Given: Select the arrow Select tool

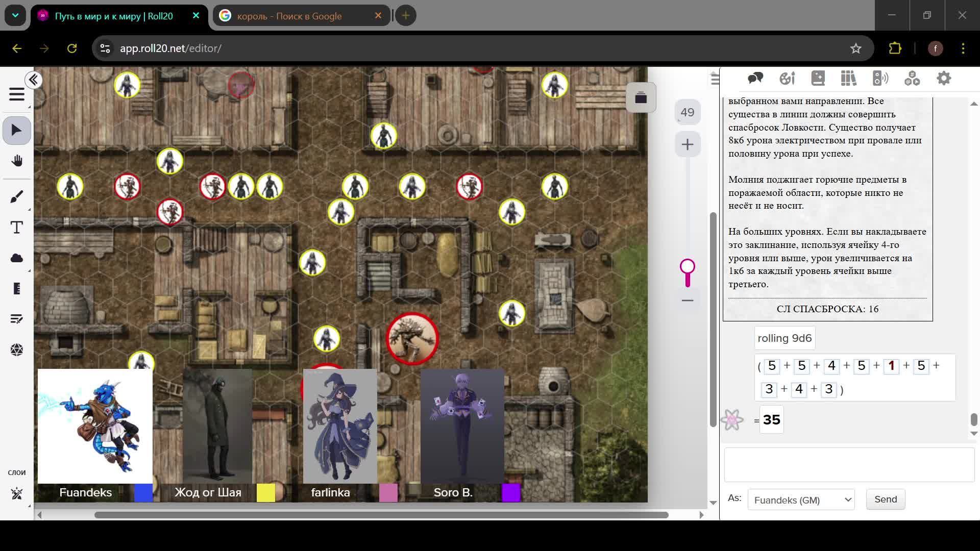Looking at the screenshot, I should point(17,131).
